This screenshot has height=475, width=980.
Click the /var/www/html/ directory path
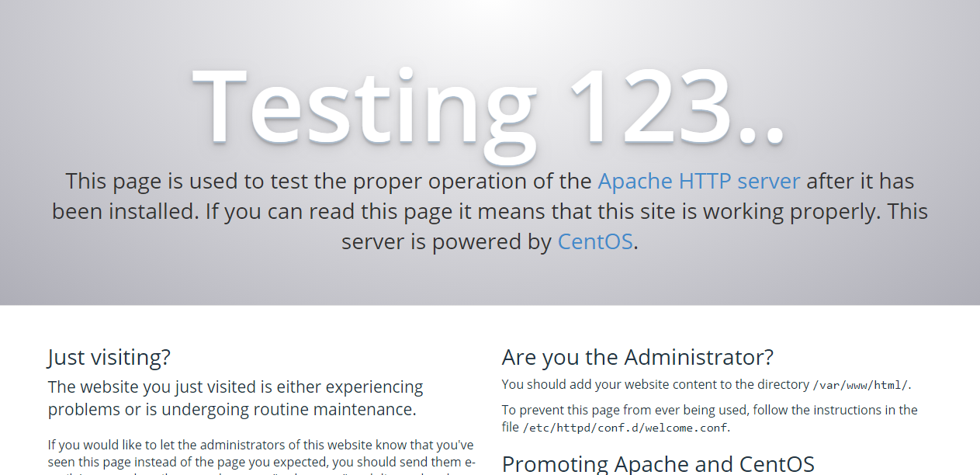[x=861, y=385]
